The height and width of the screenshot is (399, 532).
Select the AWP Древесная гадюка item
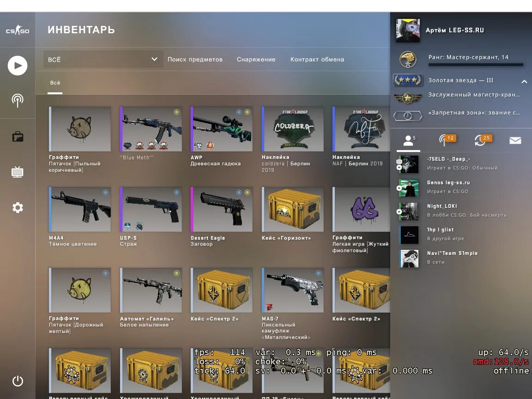click(222, 136)
